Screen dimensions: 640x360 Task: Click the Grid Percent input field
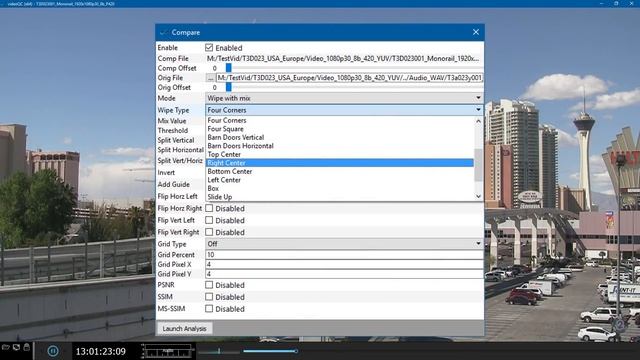click(x=344, y=254)
